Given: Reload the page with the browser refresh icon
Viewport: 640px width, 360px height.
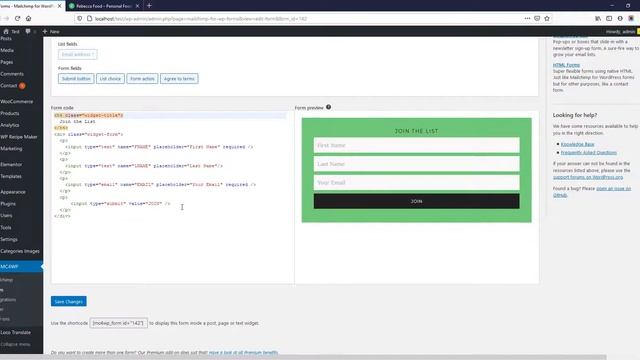Looking at the screenshot, I should (18, 18).
